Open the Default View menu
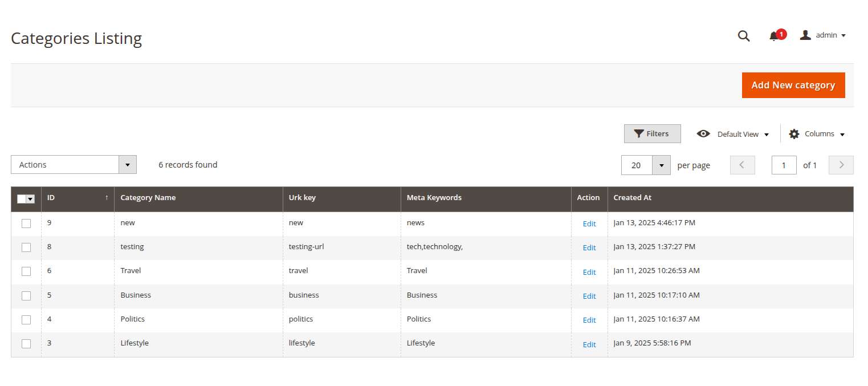 [738, 133]
